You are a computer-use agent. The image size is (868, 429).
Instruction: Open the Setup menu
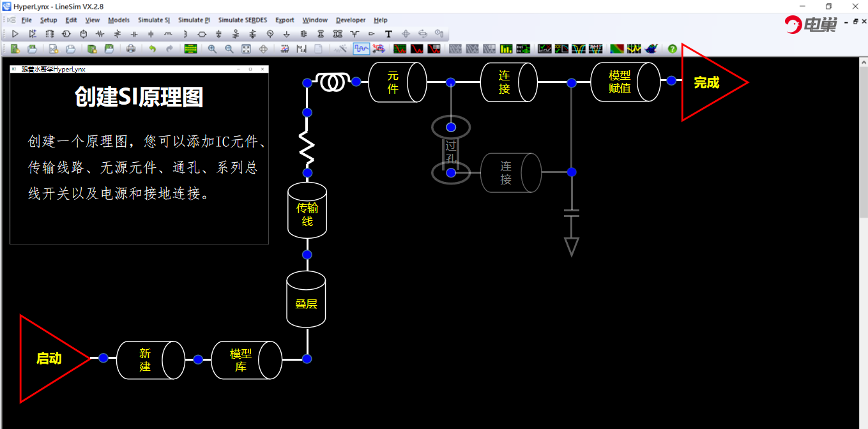49,20
